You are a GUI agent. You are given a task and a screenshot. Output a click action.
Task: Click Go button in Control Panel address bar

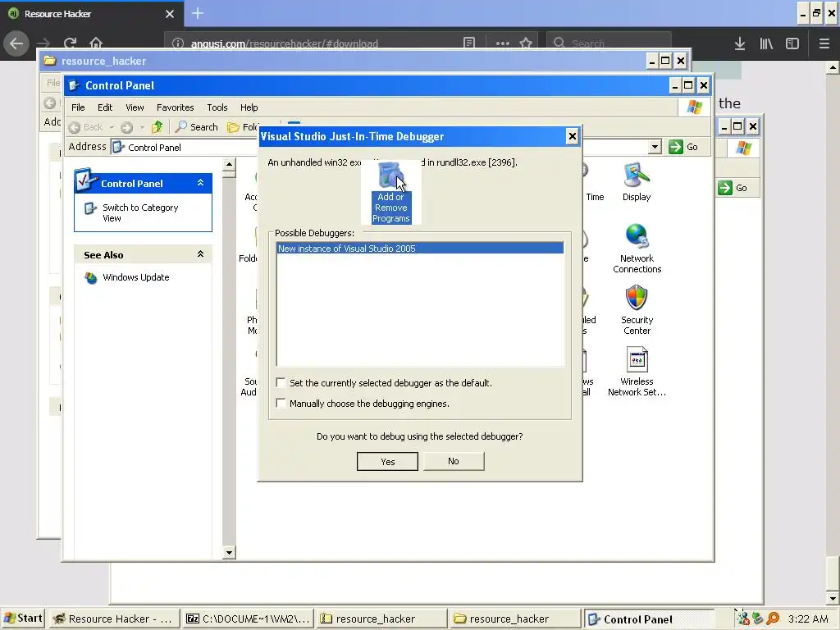coord(684,147)
